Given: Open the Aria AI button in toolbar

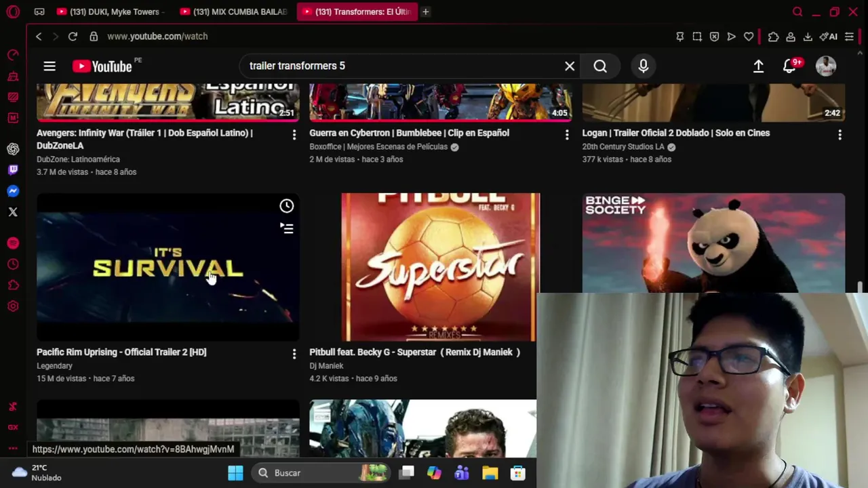Looking at the screenshot, I should tap(828, 37).
